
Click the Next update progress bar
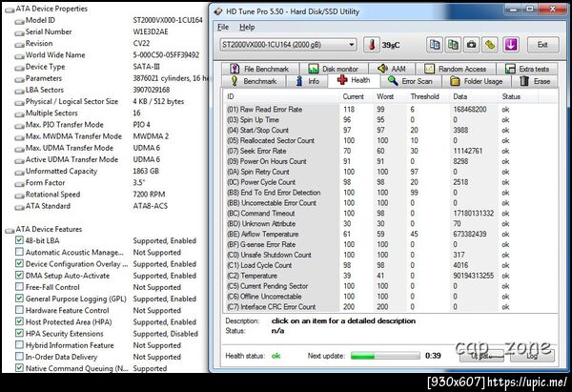[385, 356]
